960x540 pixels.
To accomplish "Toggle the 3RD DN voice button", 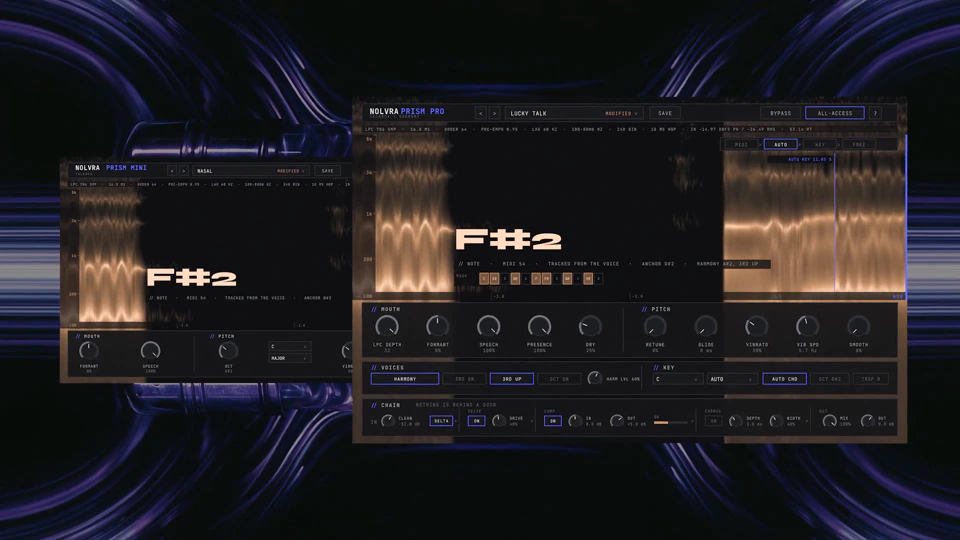I will [x=464, y=379].
